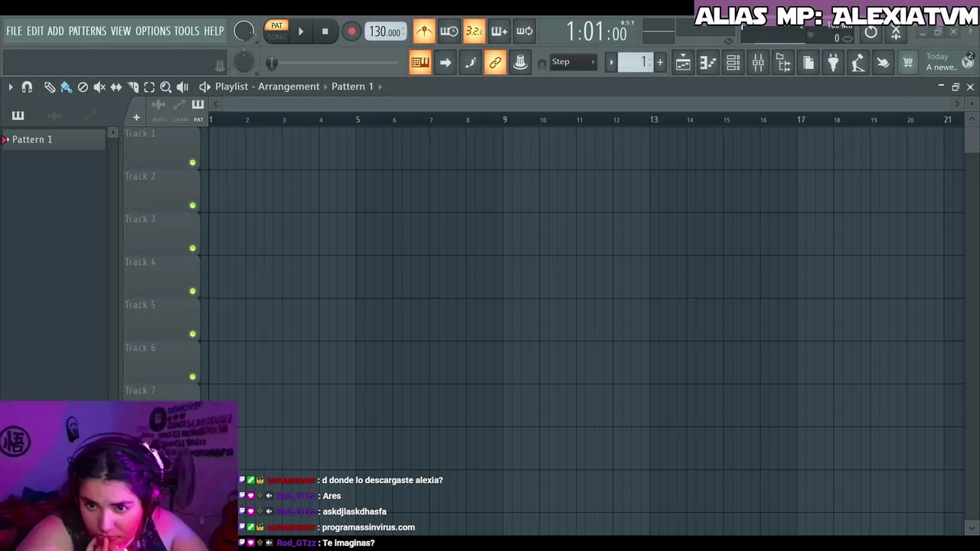The image size is (980, 551).
Task: Click the Playlist - Arrangement breadcrumb
Action: pos(267,86)
